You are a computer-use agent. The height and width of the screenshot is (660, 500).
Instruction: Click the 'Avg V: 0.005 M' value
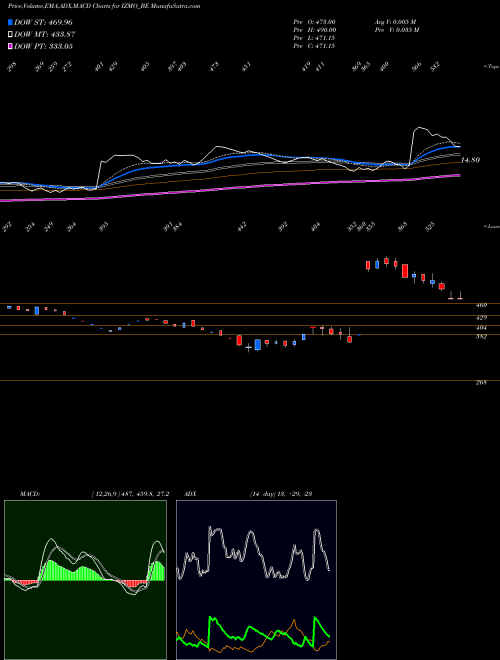coord(396,22)
